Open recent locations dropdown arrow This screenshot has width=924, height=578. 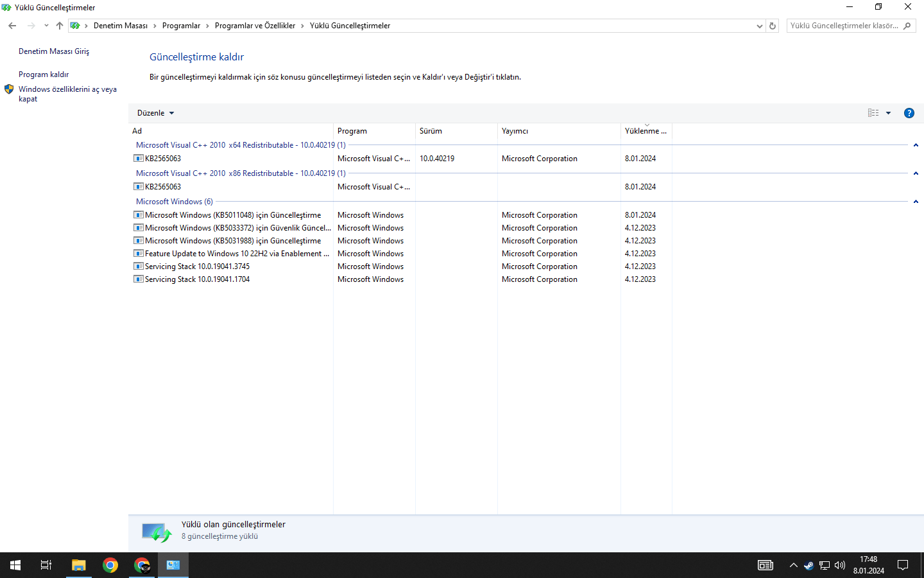coord(46,26)
